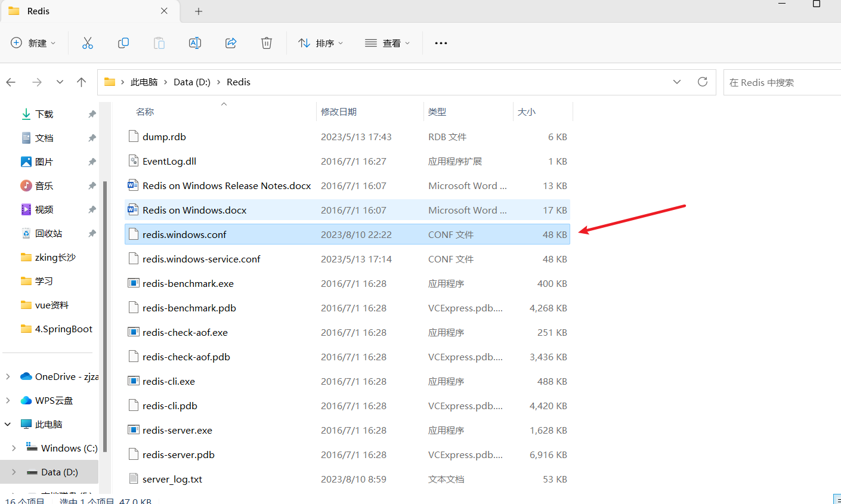The image size is (841, 504).
Task: Click the Downloads (下载) sidebar icon
Action: [26, 114]
